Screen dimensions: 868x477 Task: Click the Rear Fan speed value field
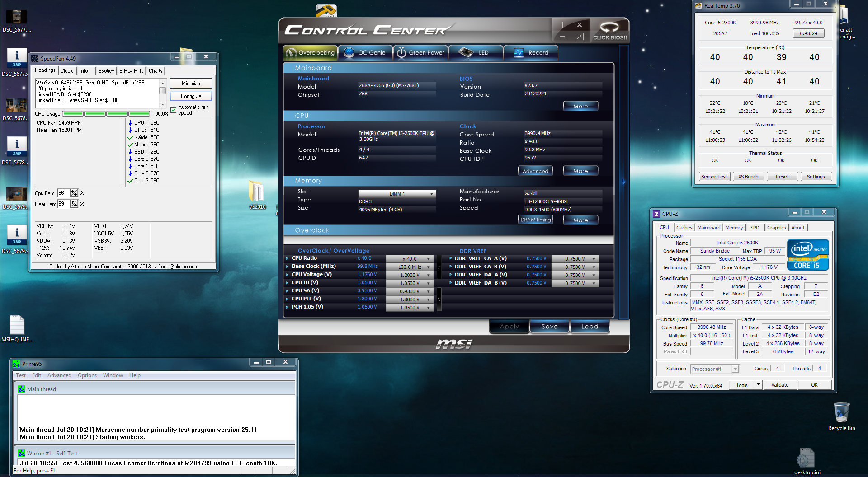click(63, 204)
